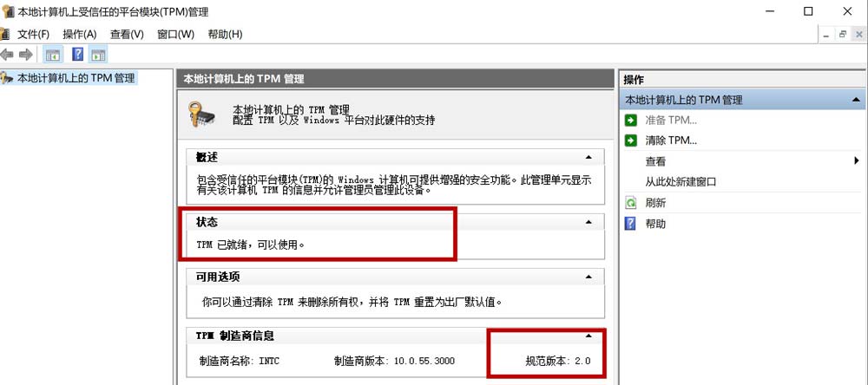This screenshot has height=385, width=868.
Task: Click 刷新 action in the actions pane
Action: click(655, 203)
